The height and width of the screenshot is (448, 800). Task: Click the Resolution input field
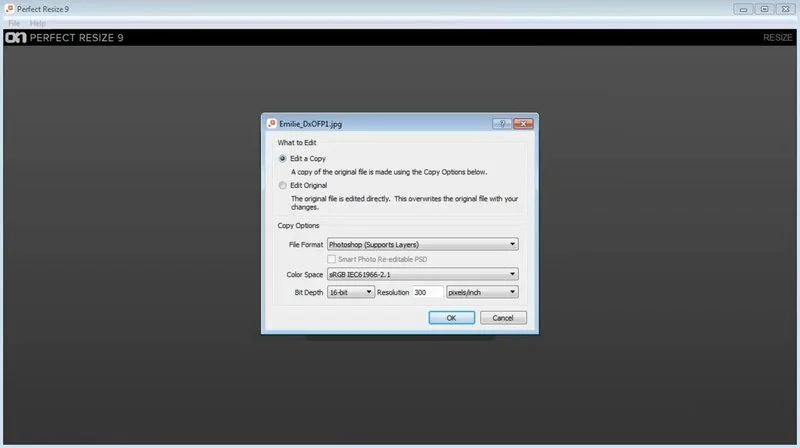tap(428, 292)
